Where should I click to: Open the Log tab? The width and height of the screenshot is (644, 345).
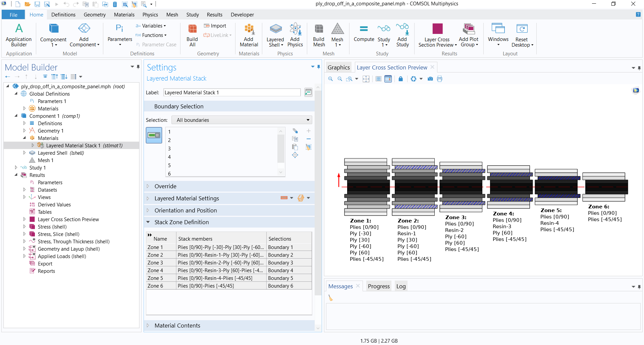coord(401,286)
